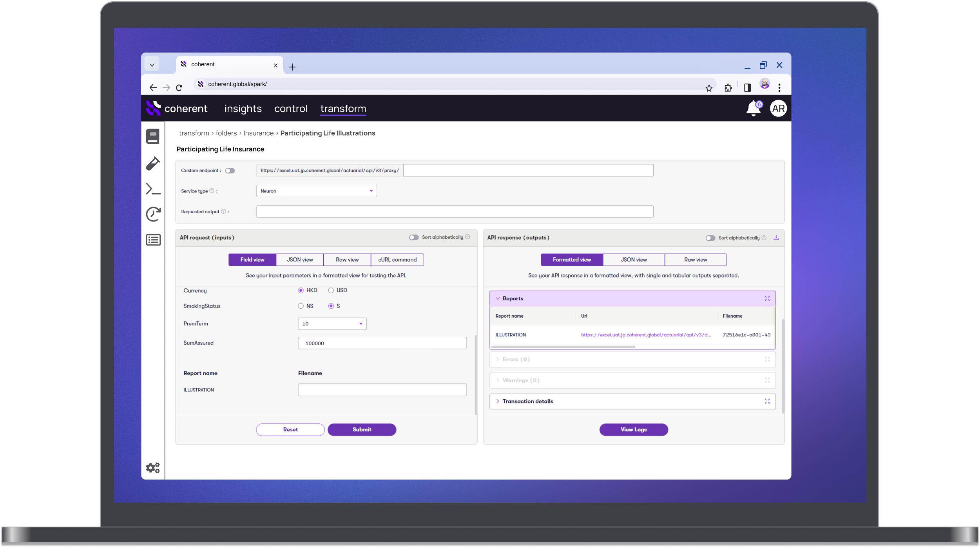980x547 pixels.
Task: Enable Sort alphabetically for API request inputs
Action: (x=413, y=237)
